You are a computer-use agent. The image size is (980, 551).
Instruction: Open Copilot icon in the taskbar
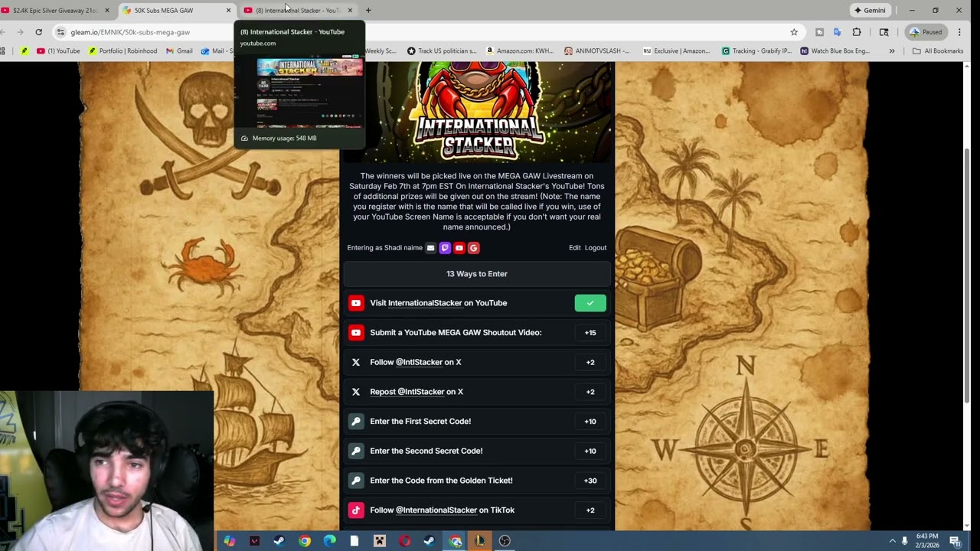(x=230, y=541)
